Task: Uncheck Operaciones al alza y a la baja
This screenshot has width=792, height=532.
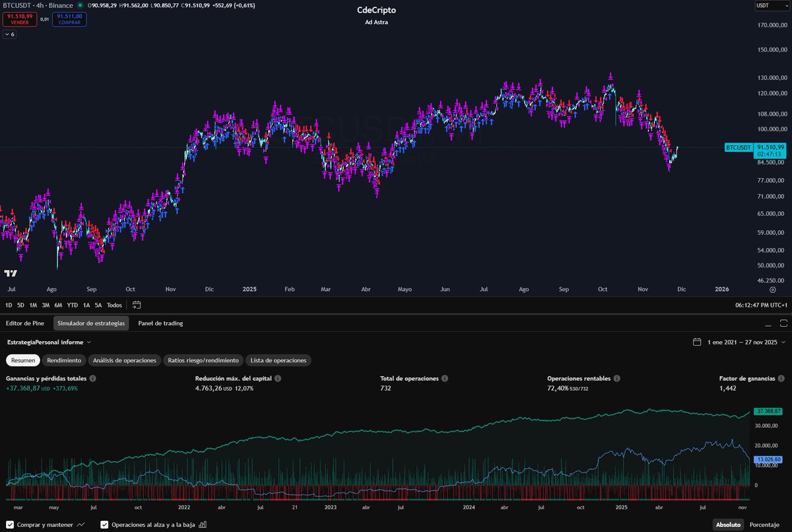Action: (104, 523)
